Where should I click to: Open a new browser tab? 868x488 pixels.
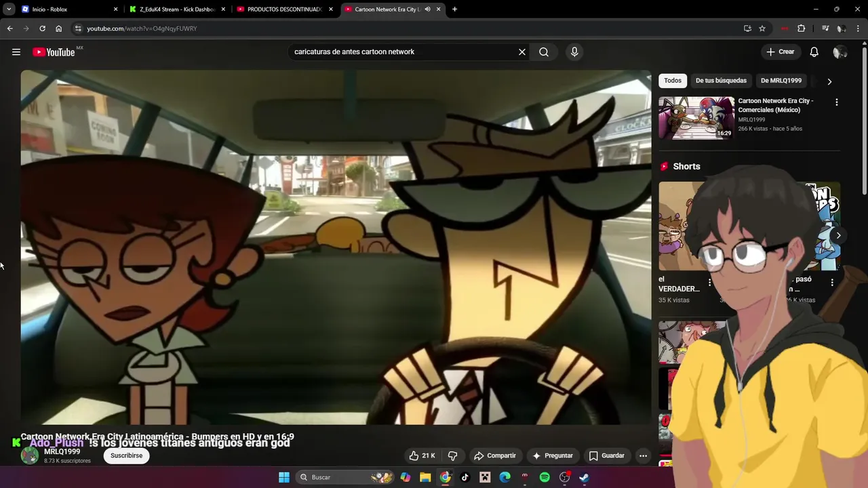point(454,9)
